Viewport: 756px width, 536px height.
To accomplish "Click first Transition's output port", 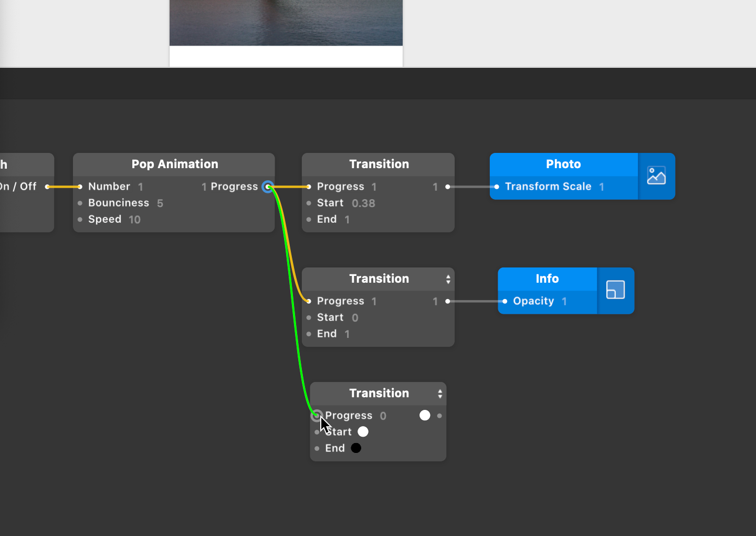I will click(x=447, y=187).
